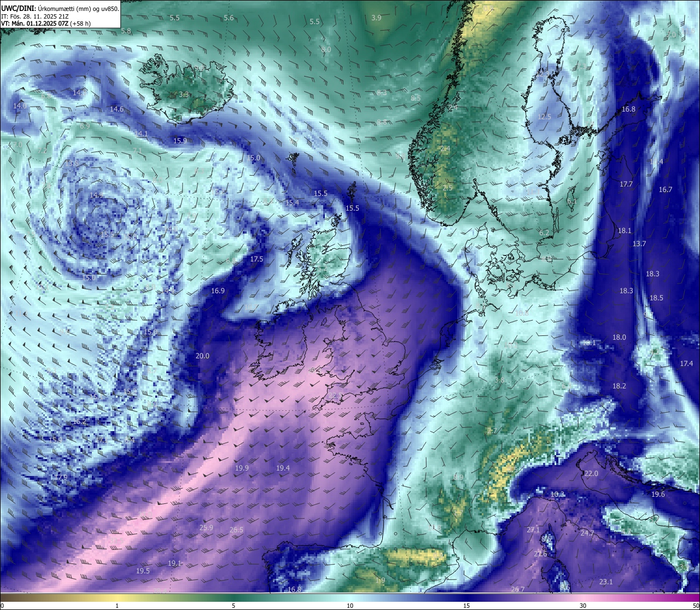Click the 19.5 value label
The image size is (700, 610).
pos(143,571)
